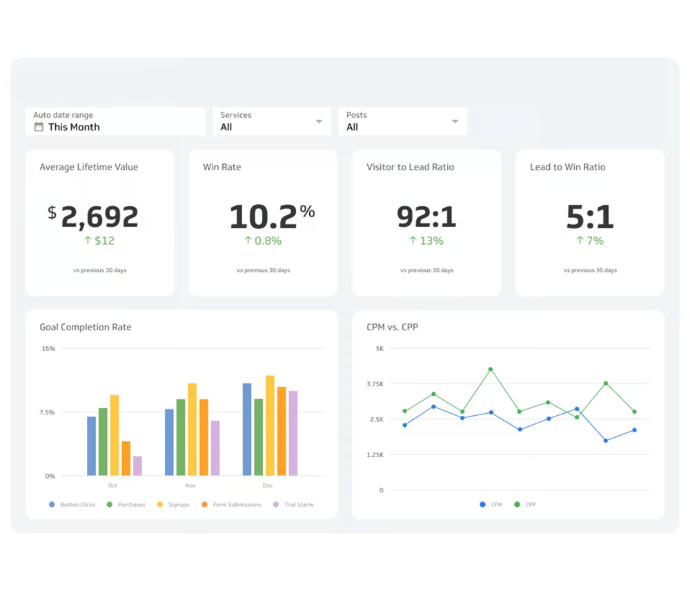Image resolution: width=690 pixels, height=591 pixels.
Task: Click the up arrow under Win Rate
Action: click(248, 240)
